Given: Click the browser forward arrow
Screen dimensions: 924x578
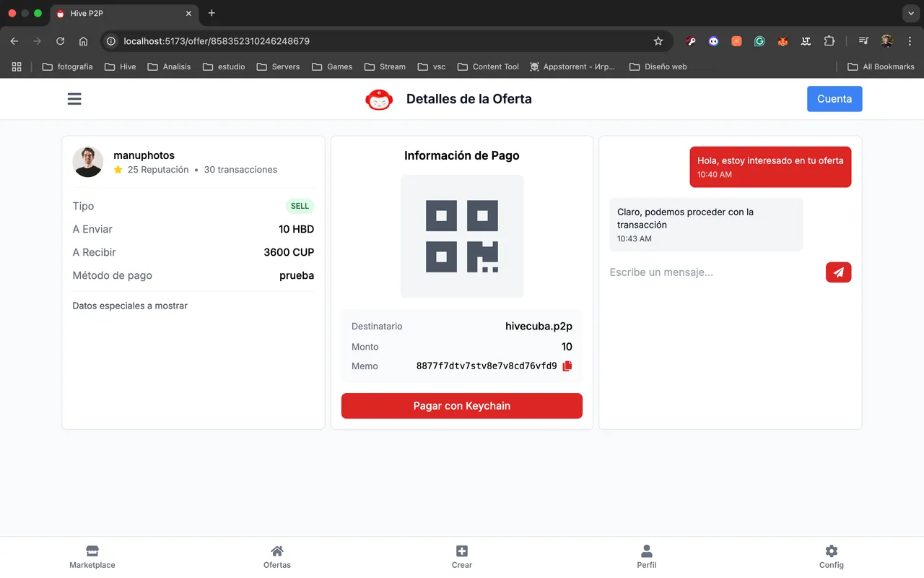Looking at the screenshot, I should tap(38, 41).
